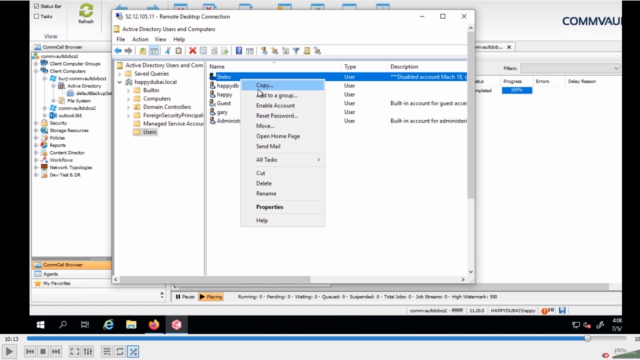This screenshot has width=640, height=360.
Task: Click the Stop button in media player
Action: [43, 351]
